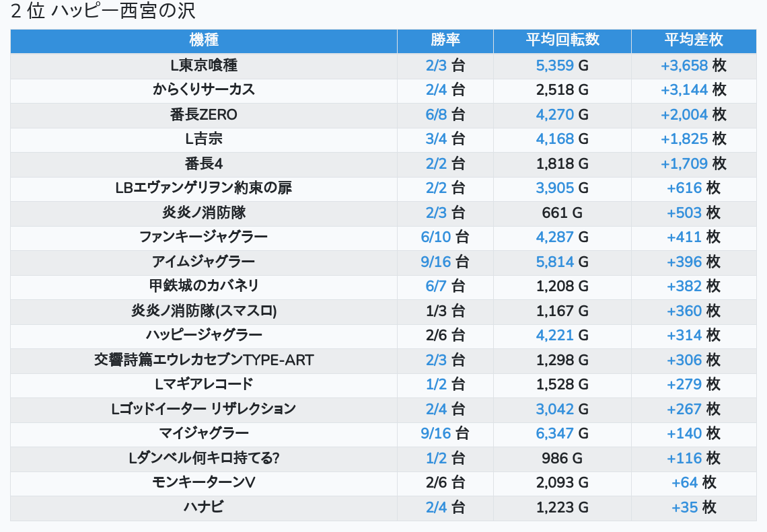
Task: Click the heading 2 位 ハッピー西宮の沢
Action: point(103,11)
